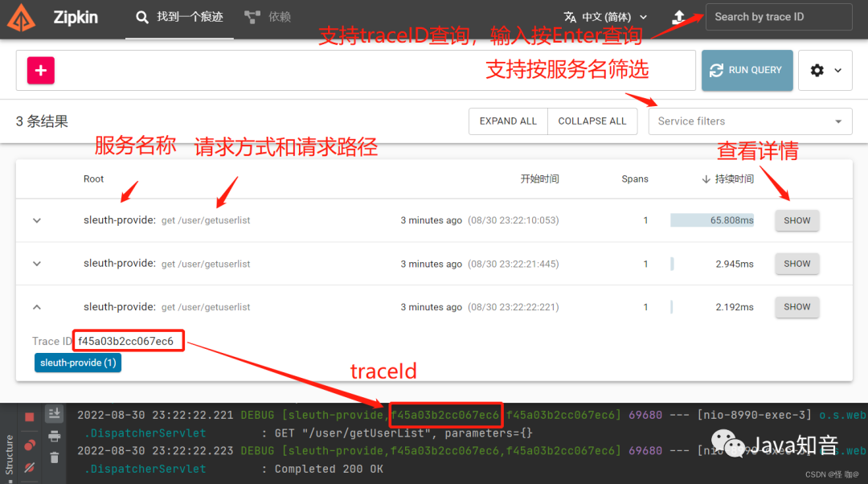The image size is (868, 484).
Task: Click the upload traces icon in the header
Action: coord(679,17)
